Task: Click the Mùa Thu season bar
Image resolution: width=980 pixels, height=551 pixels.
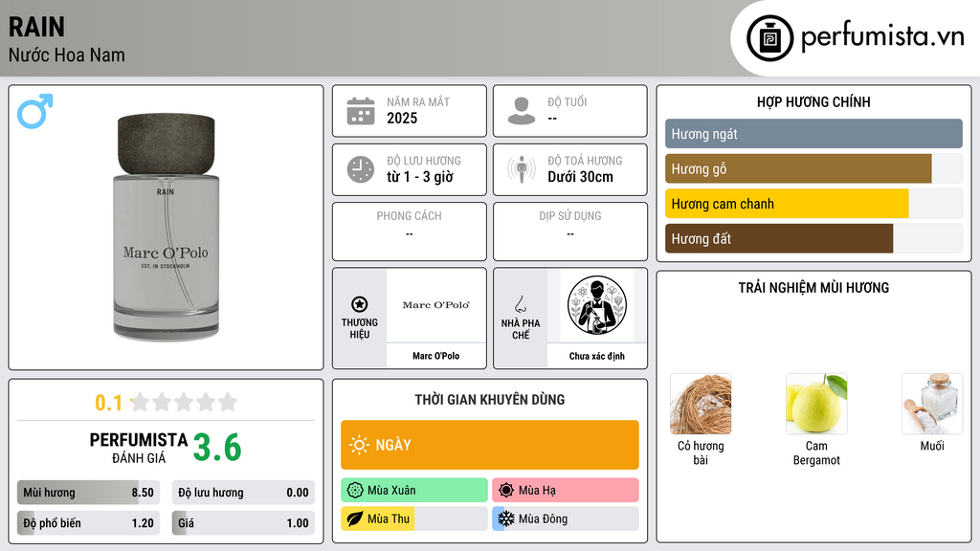Action: coord(414,518)
